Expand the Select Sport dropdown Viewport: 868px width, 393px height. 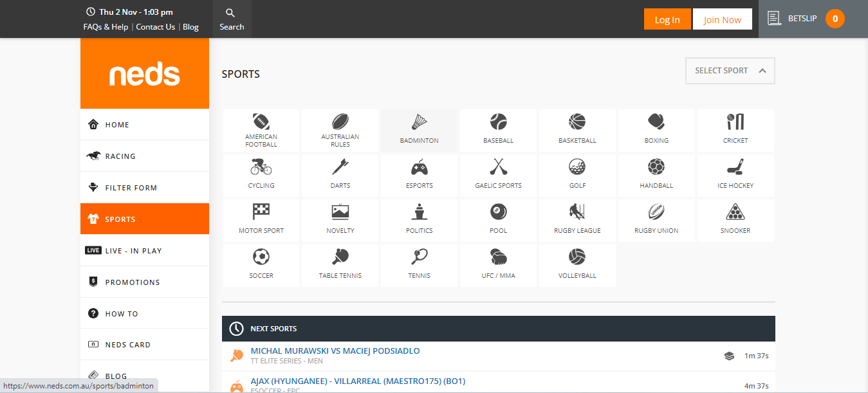pos(730,71)
